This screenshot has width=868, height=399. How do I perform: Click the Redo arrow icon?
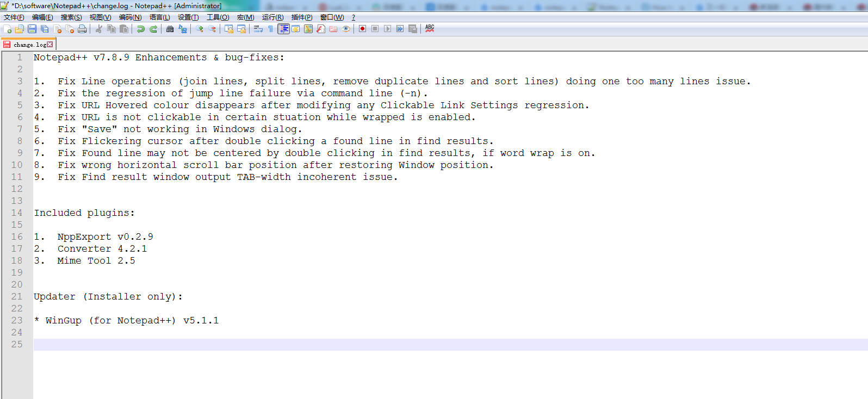[x=153, y=29]
